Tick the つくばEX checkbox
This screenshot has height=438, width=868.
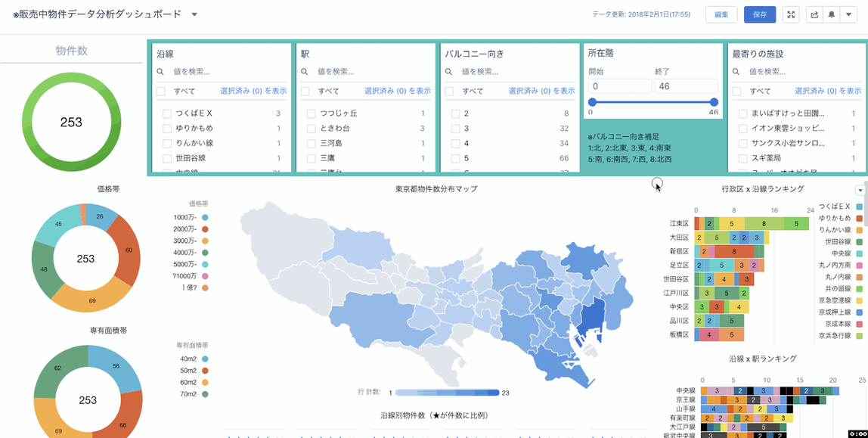(167, 113)
